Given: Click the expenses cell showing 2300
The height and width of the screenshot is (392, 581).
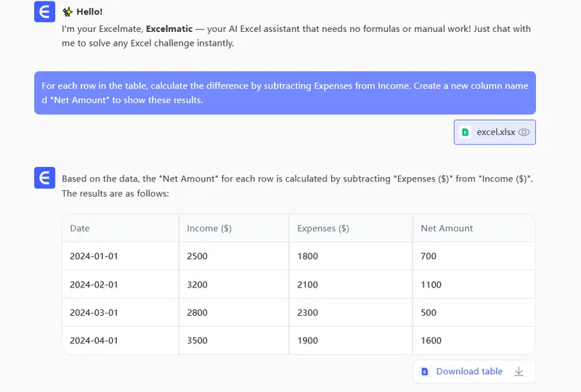Looking at the screenshot, I should tap(308, 313).
